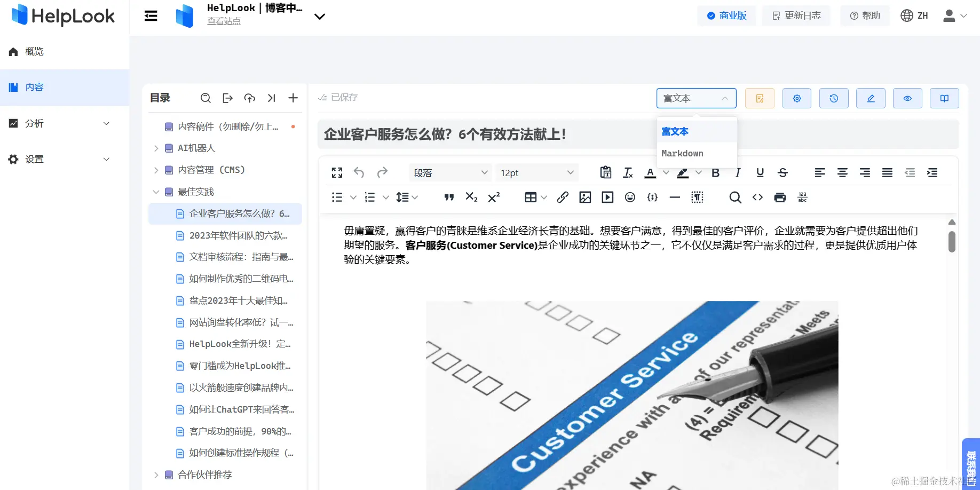
Task: Click the text color A icon
Action: 650,172
